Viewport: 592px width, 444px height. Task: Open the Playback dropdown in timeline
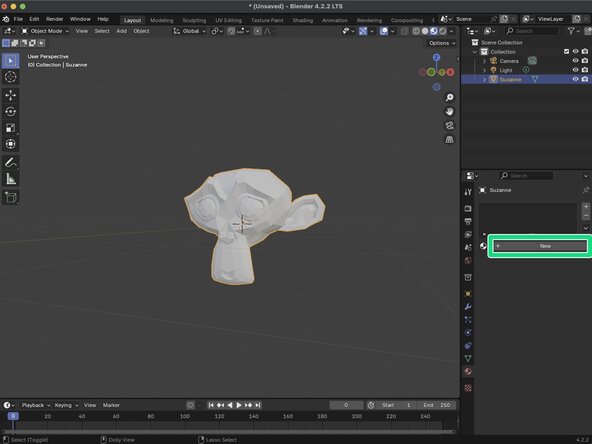[35, 405]
